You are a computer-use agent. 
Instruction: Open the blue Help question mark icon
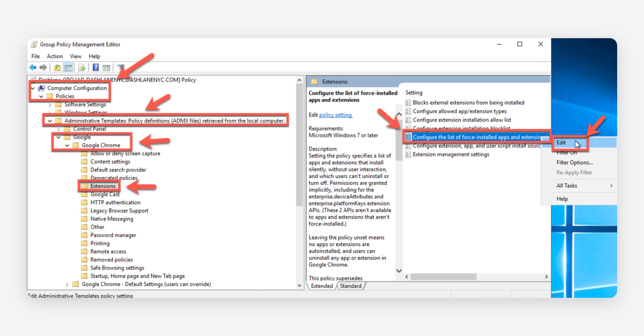(96, 68)
